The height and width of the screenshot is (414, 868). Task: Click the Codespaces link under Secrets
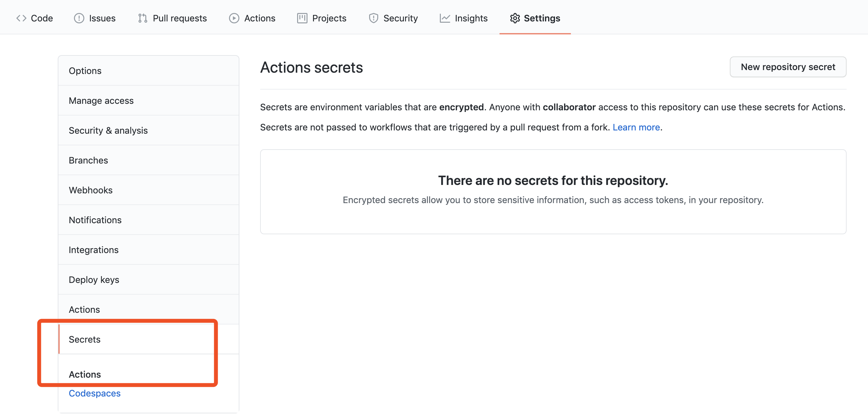click(95, 393)
